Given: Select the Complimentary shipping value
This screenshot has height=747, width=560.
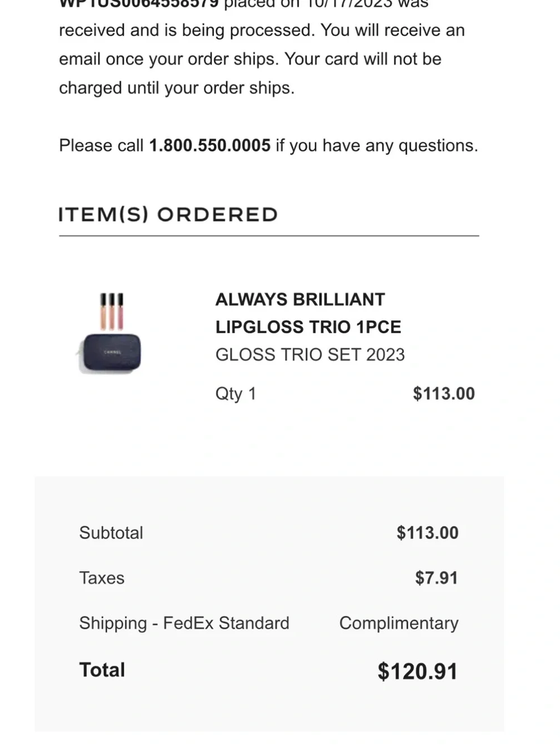Looking at the screenshot, I should (x=399, y=624).
